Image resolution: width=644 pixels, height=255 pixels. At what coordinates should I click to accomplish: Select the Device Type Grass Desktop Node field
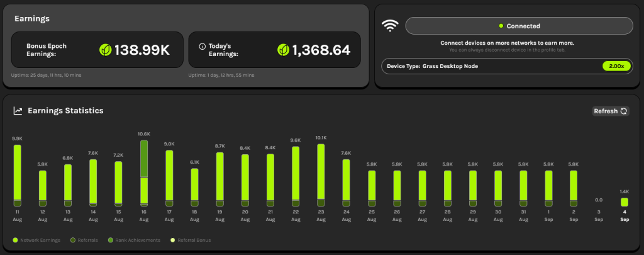coord(508,66)
